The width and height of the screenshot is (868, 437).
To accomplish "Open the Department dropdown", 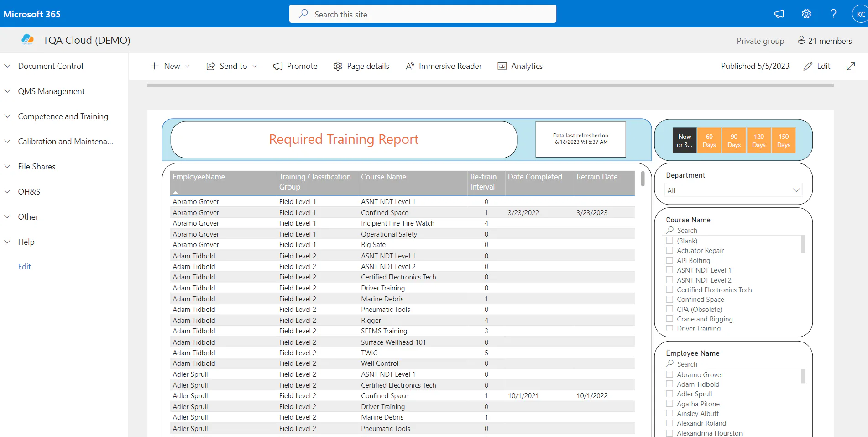I will click(x=734, y=190).
